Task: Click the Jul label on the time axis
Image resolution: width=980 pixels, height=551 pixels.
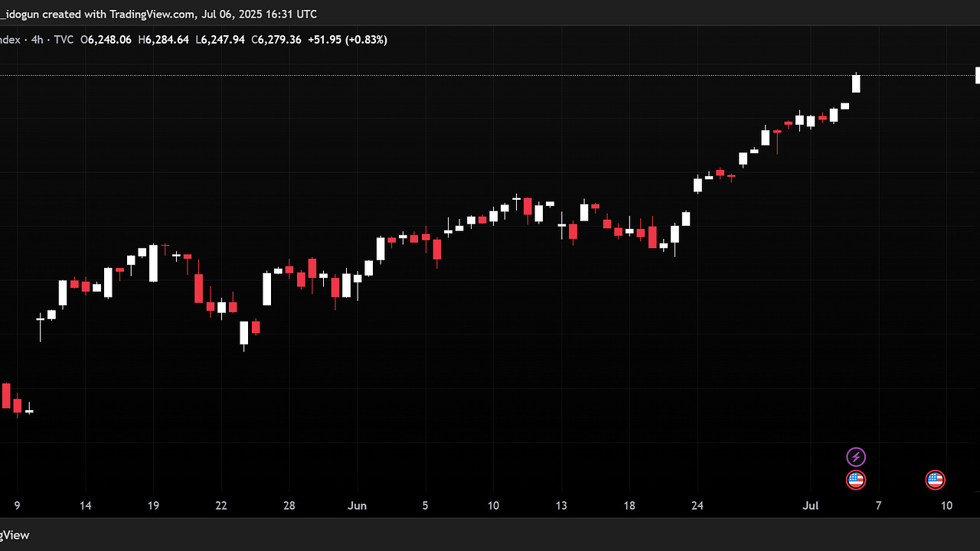Action: [810, 506]
